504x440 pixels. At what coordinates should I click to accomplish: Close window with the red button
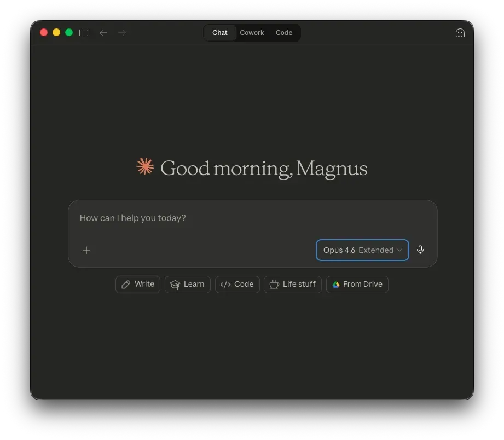44,32
